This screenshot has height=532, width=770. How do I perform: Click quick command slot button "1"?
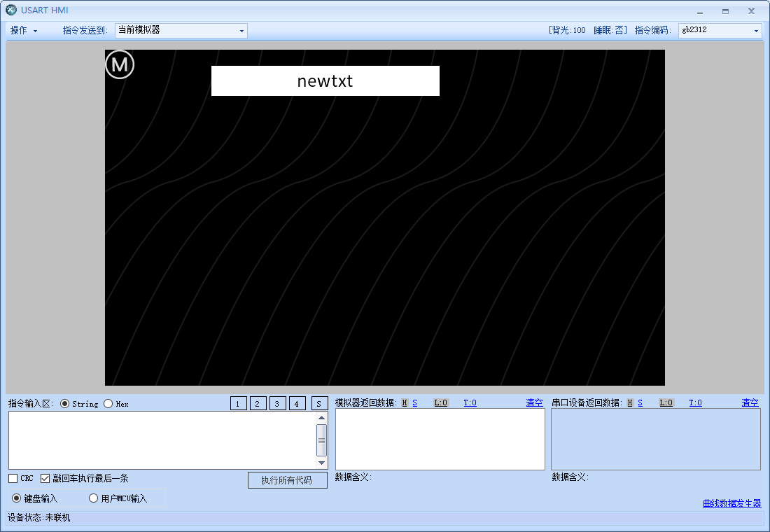(238, 403)
